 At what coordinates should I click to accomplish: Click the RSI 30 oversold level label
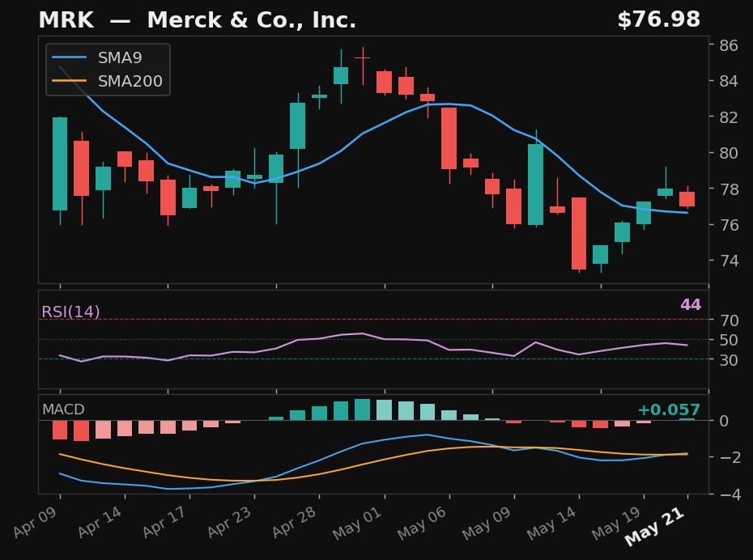pos(729,359)
